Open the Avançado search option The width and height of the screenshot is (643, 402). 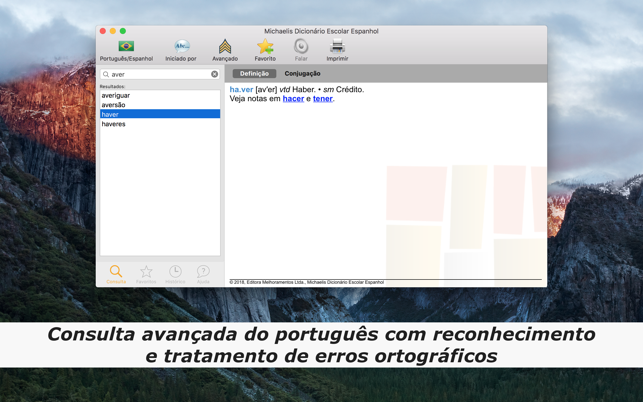pos(225,46)
